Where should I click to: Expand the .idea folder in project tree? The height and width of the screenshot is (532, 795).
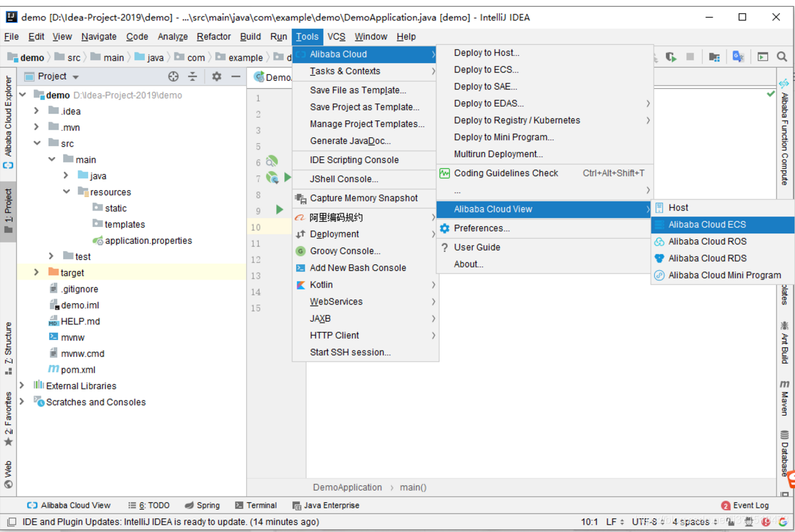pos(37,111)
